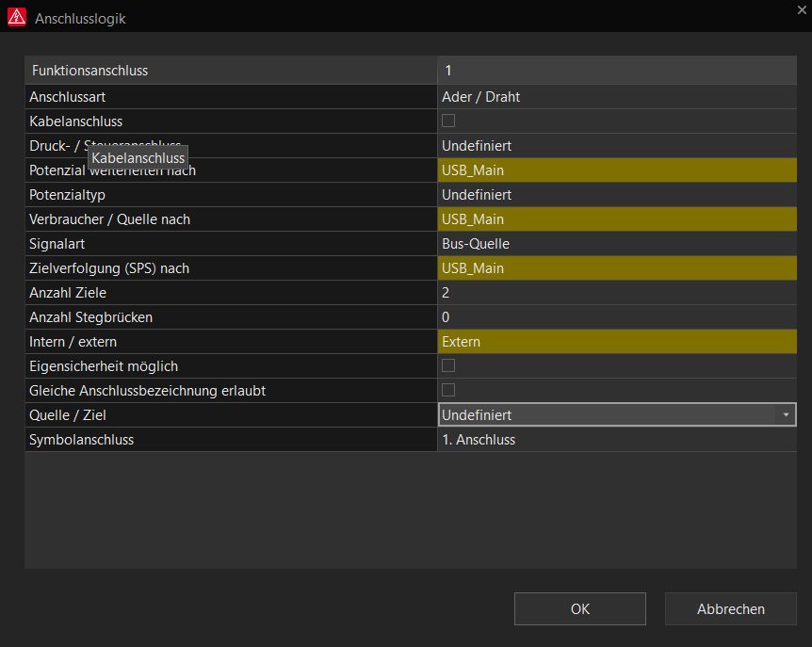Select the Potenzialtyp value 'Undefiniert'
812x647 pixels.
tap(617, 195)
